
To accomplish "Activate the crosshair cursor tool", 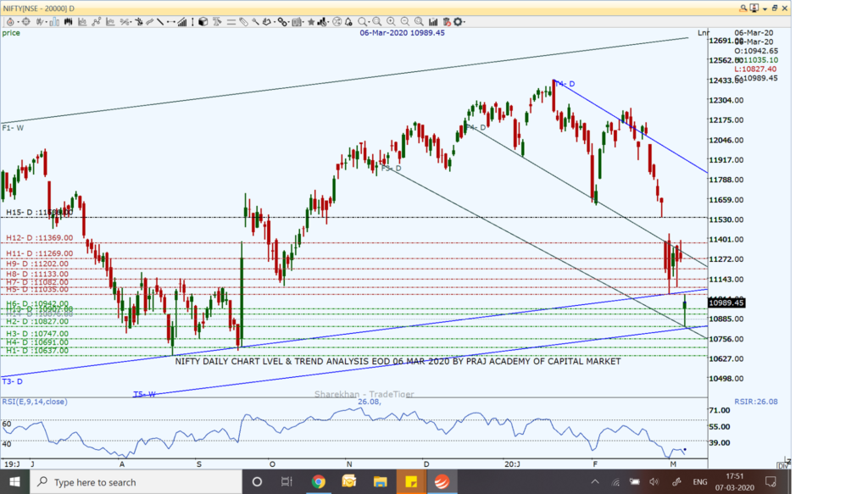I will pos(25,22).
